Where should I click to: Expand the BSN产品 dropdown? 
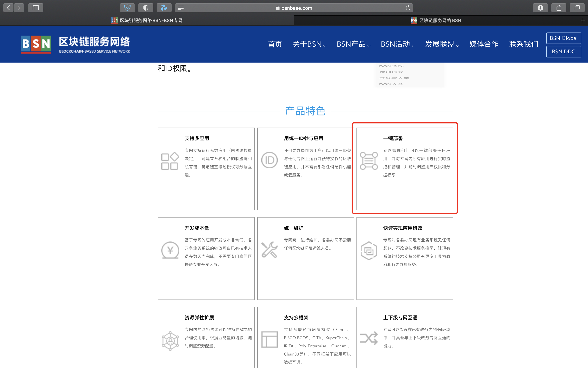point(354,44)
